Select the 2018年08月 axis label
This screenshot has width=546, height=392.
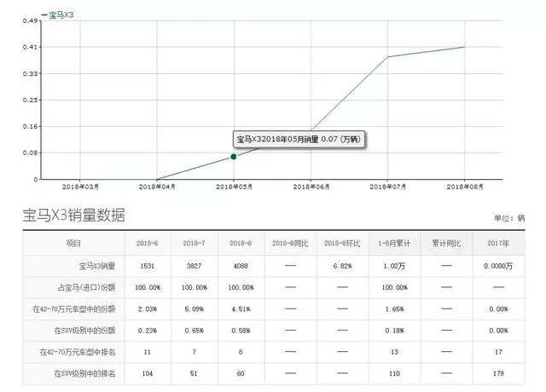465,187
